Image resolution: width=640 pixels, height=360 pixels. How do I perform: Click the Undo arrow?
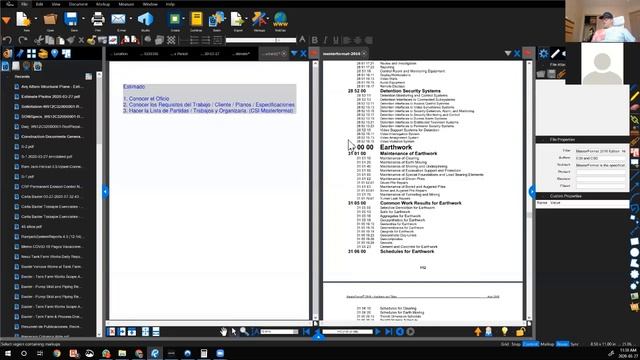tap(7, 40)
